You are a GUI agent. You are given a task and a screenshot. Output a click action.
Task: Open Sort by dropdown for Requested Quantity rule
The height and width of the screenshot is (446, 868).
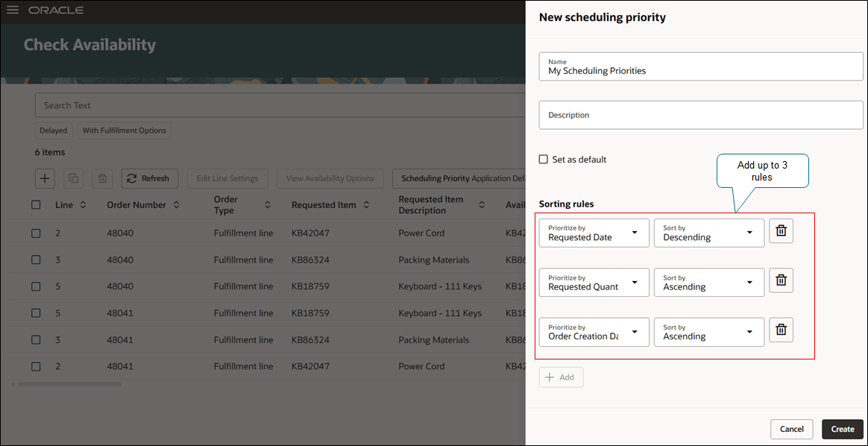click(x=709, y=282)
